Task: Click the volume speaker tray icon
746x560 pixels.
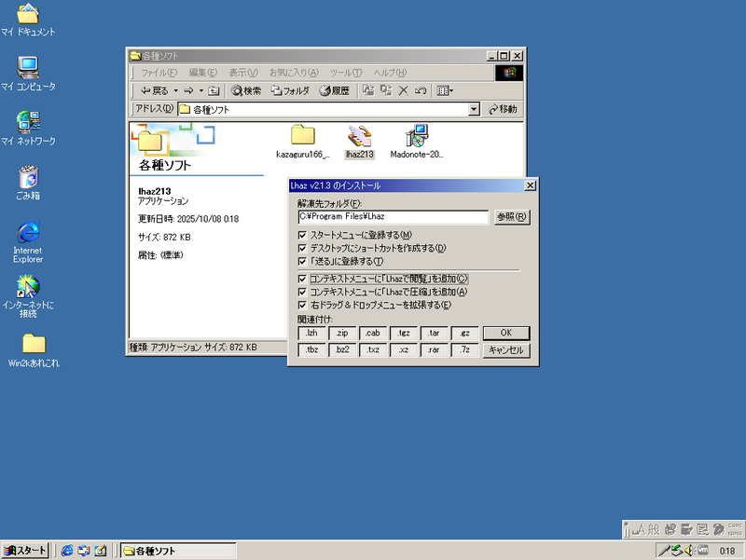Action: click(x=689, y=551)
